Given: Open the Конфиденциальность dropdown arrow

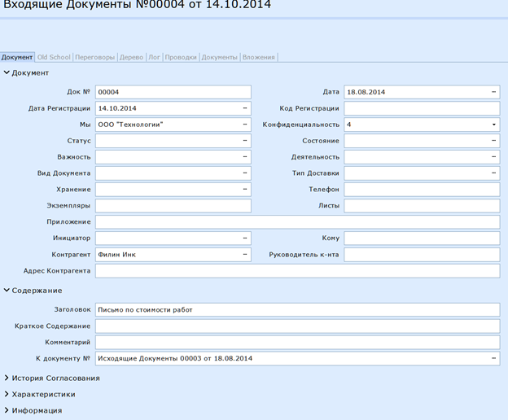Looking at the screenshot, I should tap(493, 125).
